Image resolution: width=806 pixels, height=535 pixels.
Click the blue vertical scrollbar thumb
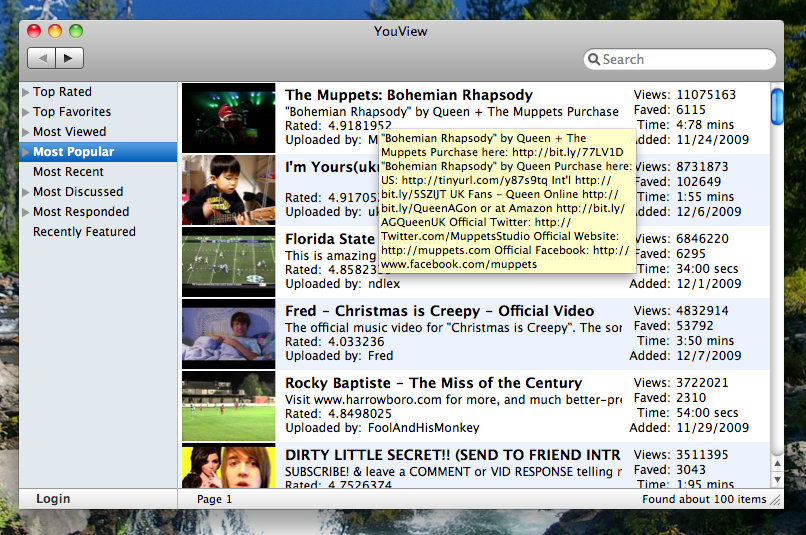click(x=777, y=107)
